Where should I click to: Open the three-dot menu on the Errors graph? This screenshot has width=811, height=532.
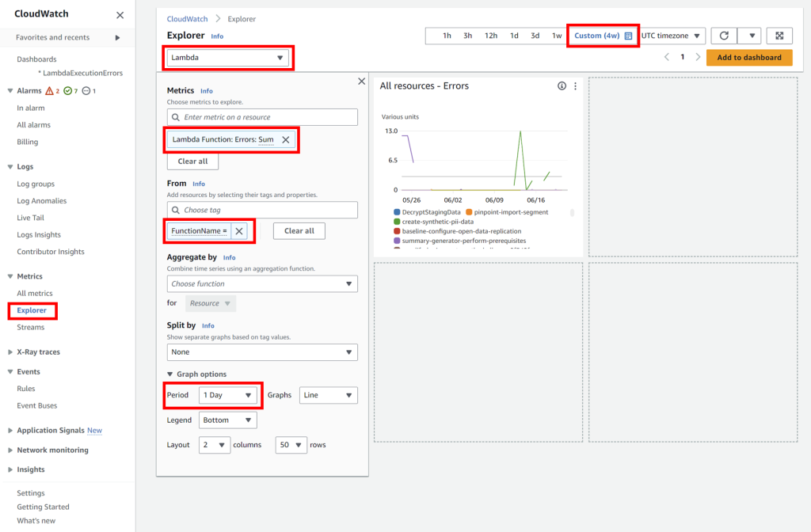(576, 85)
